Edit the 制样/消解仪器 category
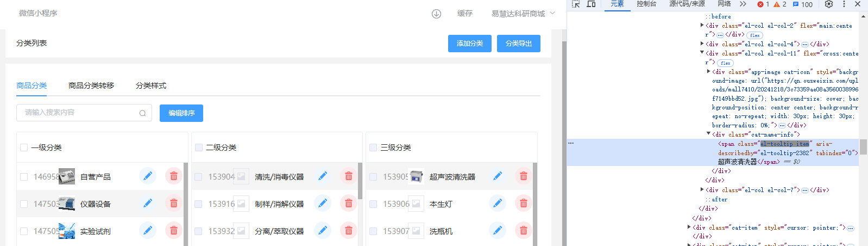 [323, 203]
